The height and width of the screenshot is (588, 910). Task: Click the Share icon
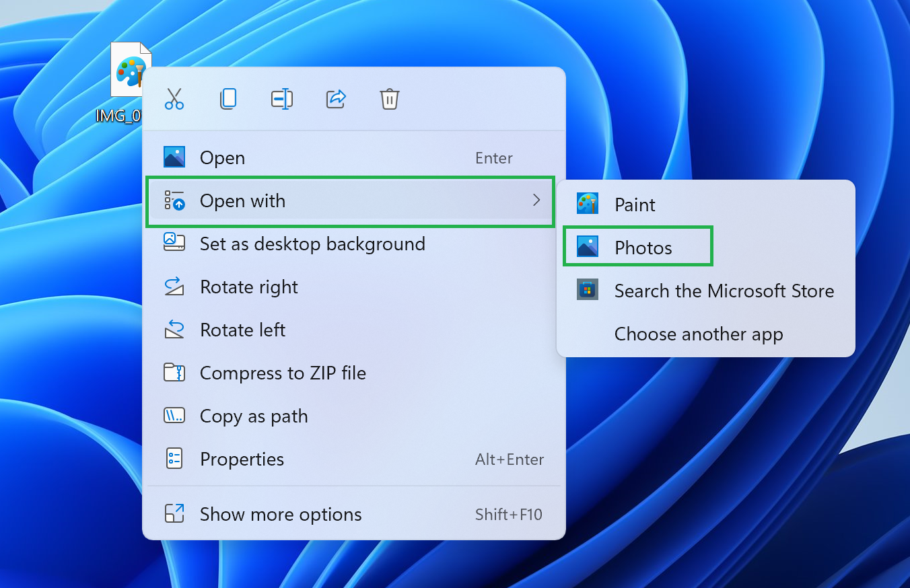pos(336,98)
